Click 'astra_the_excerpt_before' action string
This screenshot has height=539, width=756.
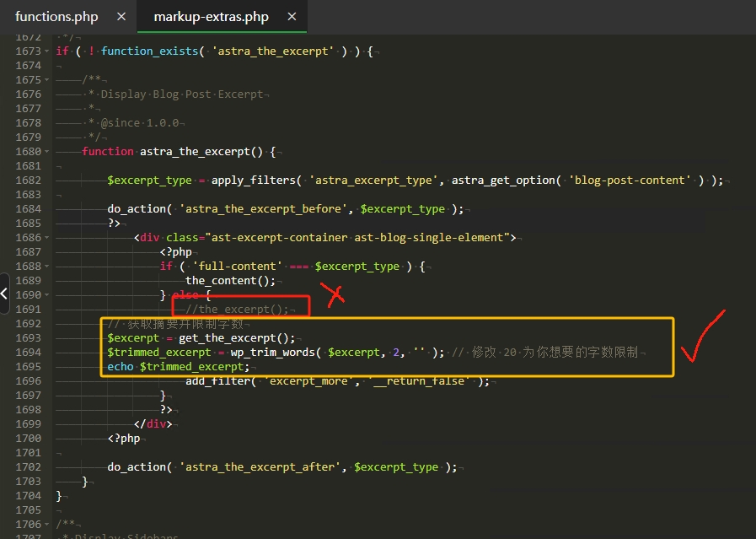(x=263, y=209)
